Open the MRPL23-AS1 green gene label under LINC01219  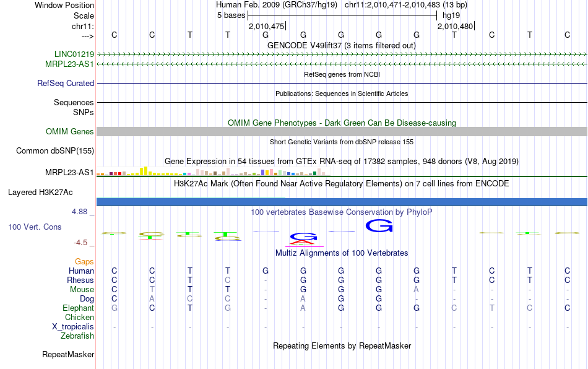69,64
